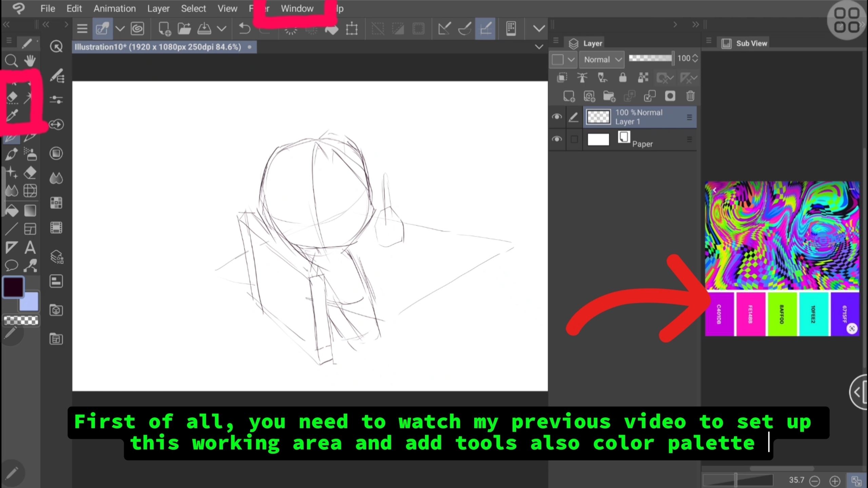868x488 pixels.
Task: Adjust the layer opacity slider
Action: click(x=651, y=58)
